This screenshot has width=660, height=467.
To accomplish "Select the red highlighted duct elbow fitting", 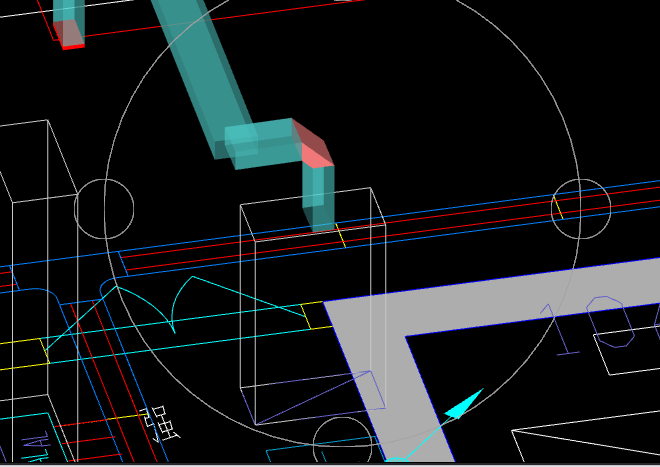I will pos(314,144).
